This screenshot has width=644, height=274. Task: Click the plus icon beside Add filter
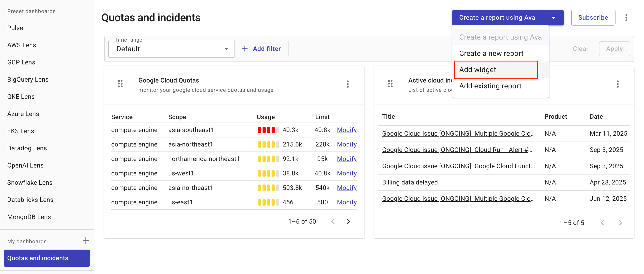tap(245, 49)
